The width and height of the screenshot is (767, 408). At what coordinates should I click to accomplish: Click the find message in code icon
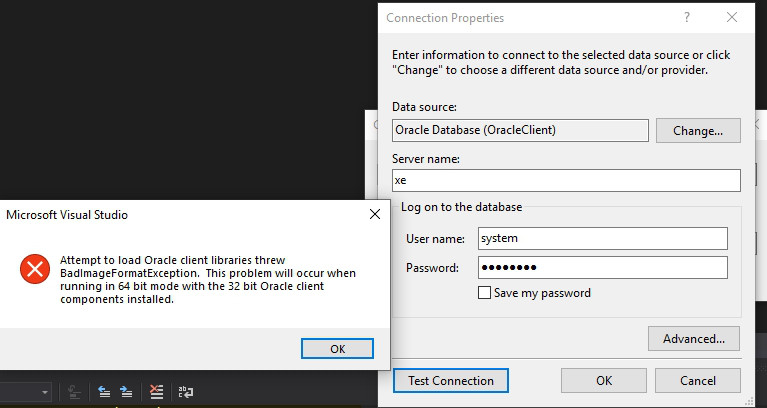pyautogui.click(x=74, y=392)
